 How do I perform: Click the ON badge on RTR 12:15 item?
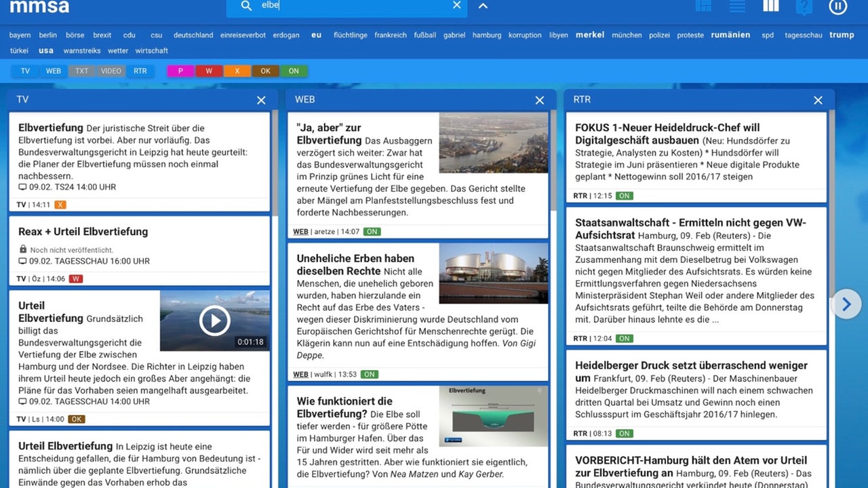pos(624,196)
